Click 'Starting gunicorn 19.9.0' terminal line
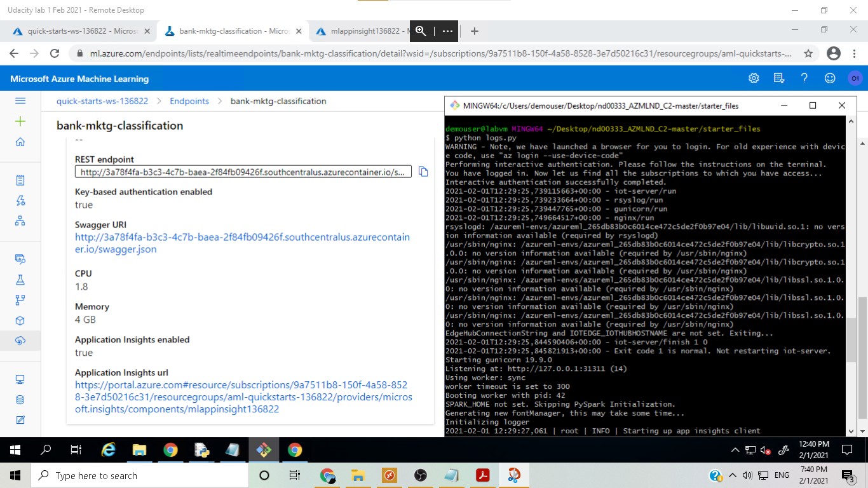Viewport: 868px width, 488px height. (499, 360)
